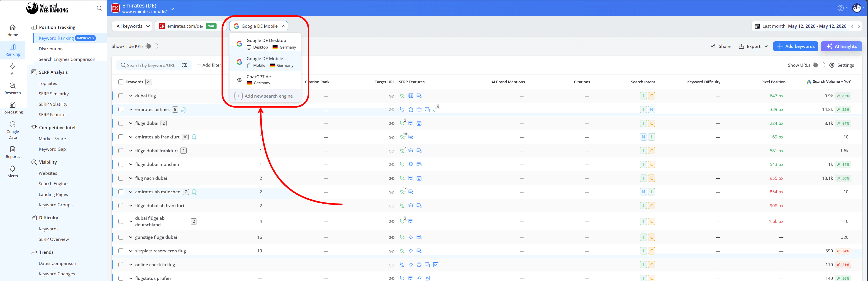Open SERP Volatility in the sidebar

tap(53, 104)
